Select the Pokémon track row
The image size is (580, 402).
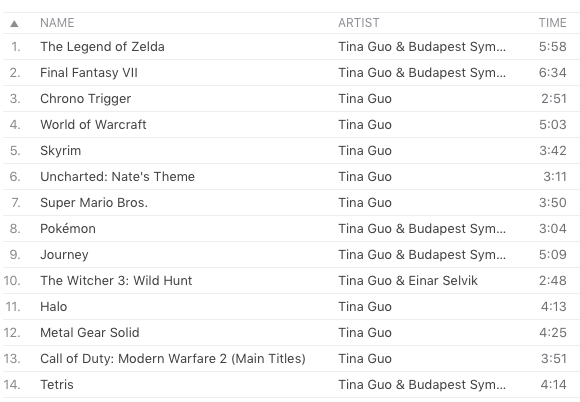[x=291, y=229]
